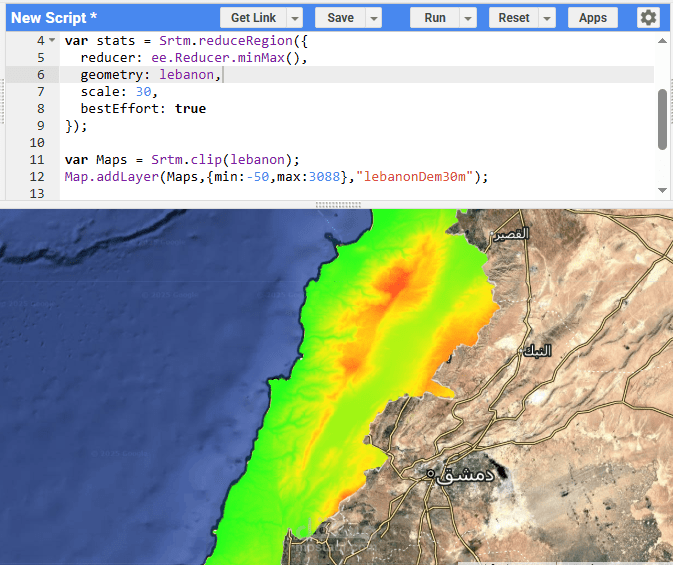673x565 pixels.
Task: Save the script with Save button
Action: [340, 18]
